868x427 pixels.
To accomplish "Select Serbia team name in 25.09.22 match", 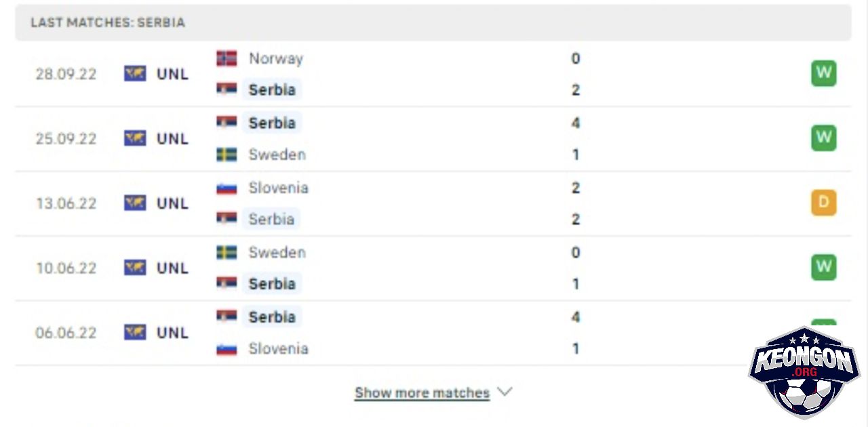I will 272,123.
